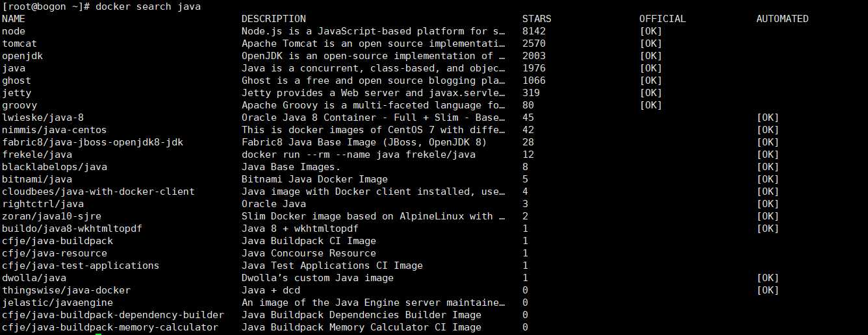Click the Node.js description text

(374, 31)
